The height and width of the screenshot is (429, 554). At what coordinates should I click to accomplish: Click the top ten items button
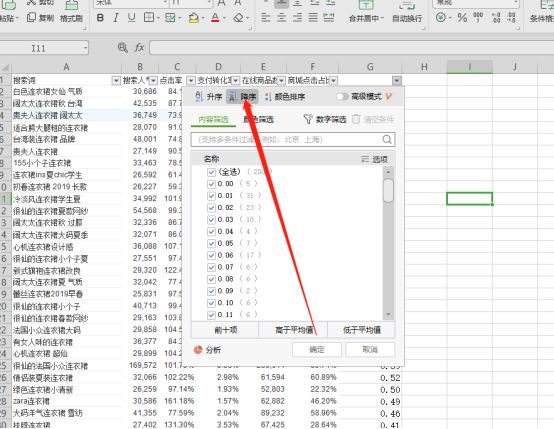tap(225, 330)
